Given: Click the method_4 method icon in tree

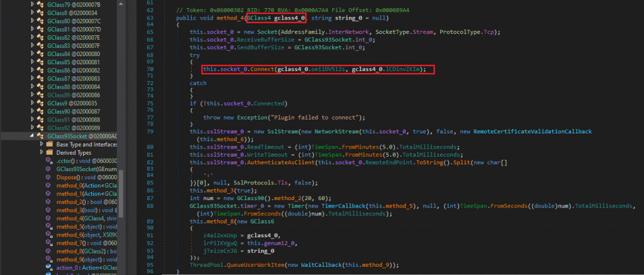Looking at the screenshot, I should pos(50,217).
